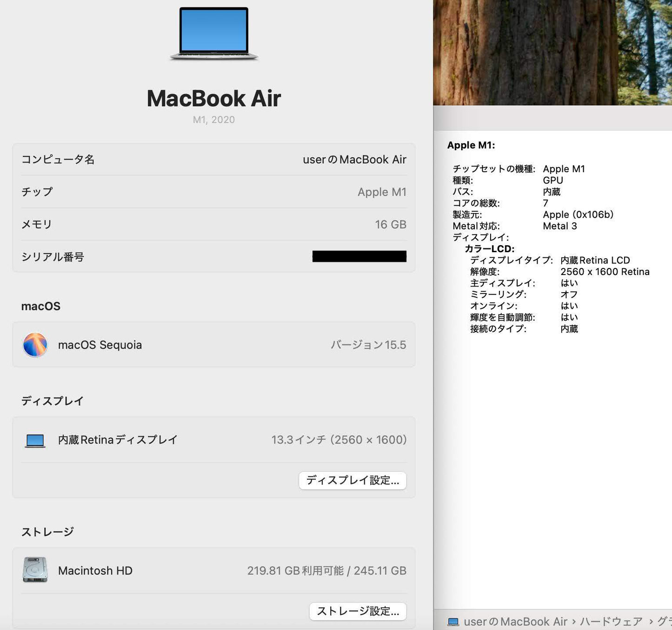The image size is (672, 630).
Task: Click the コンピュータ名 value userのMacBook Air
Action: tap(354, 160)
